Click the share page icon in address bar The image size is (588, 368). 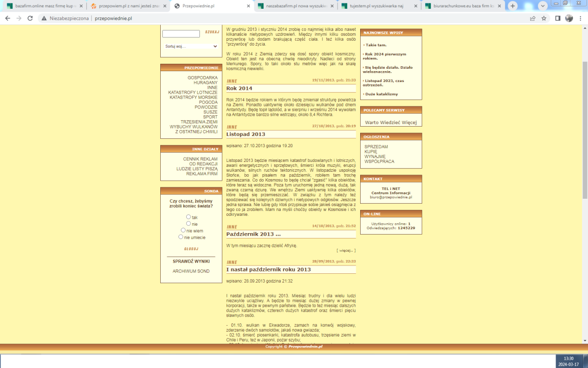(533, 18)
